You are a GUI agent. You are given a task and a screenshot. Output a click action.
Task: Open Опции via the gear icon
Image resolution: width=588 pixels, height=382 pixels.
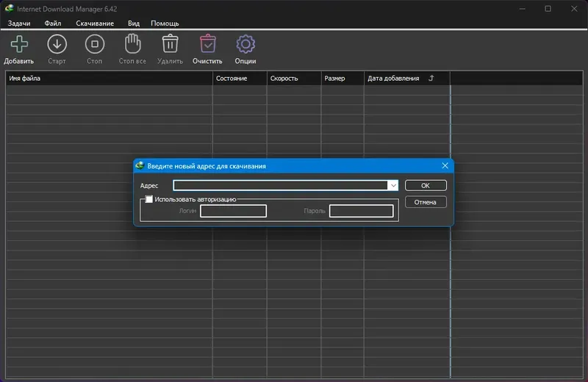(x=245, y=44)
